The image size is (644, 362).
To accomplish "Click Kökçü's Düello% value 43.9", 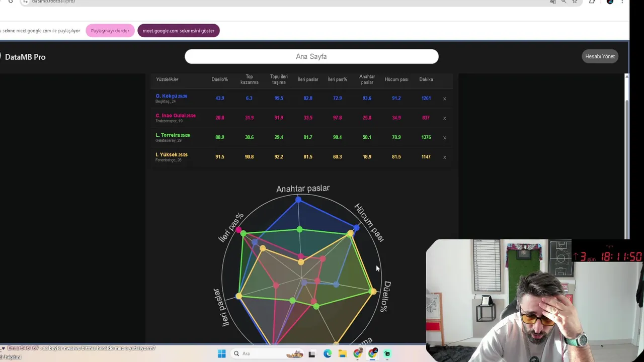I will tap(220, 99).
